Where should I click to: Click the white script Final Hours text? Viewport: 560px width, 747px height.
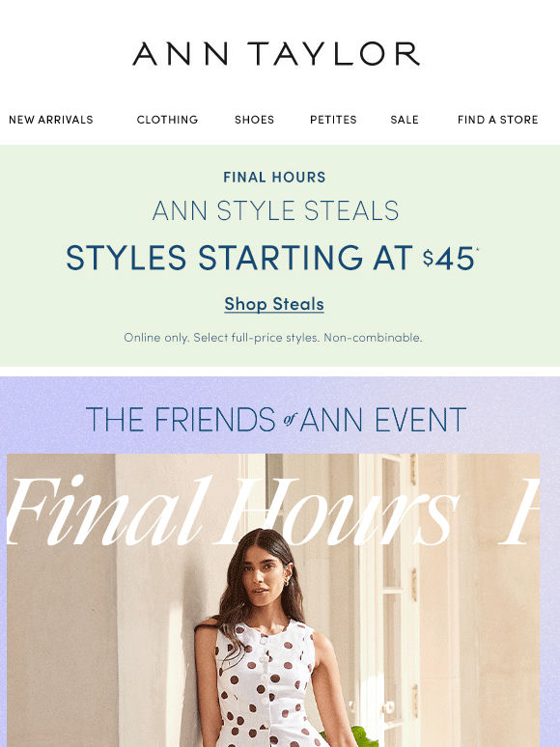click(234, 512)
